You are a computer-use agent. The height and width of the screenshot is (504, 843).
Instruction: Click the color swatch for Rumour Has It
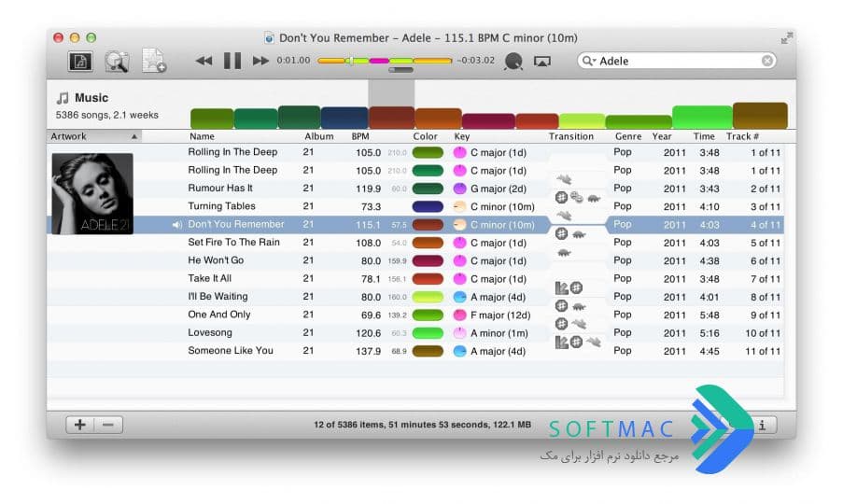pyautogui.click(x=428, y=189)
